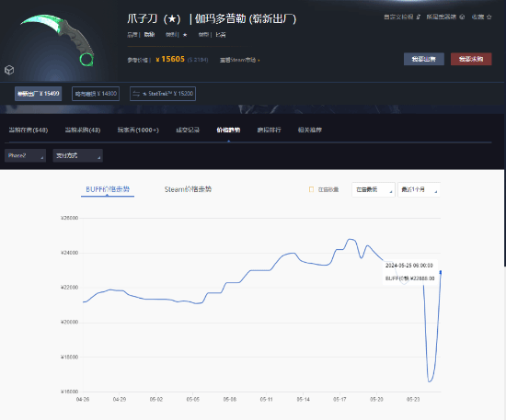The width and height of the screenshot is (506, 420).
Task: Switch to the 玩家秀(1000+) tab
Action: [138, 130]
